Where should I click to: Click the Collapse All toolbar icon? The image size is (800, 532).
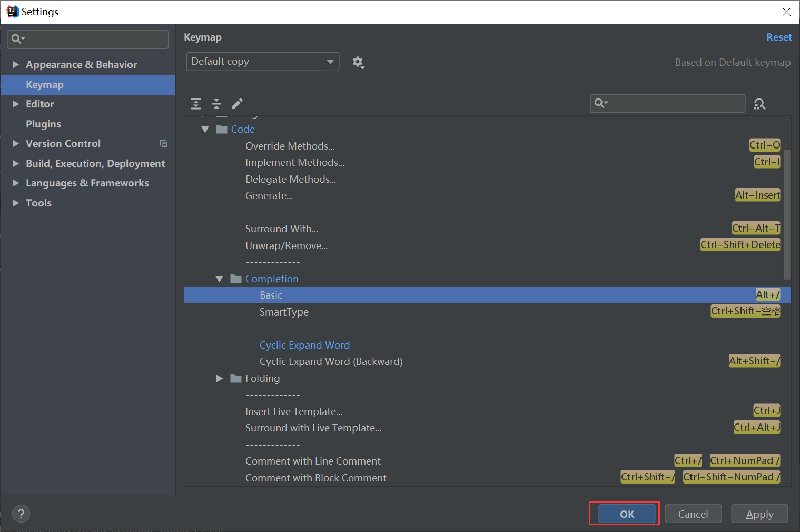coord(216,103)
